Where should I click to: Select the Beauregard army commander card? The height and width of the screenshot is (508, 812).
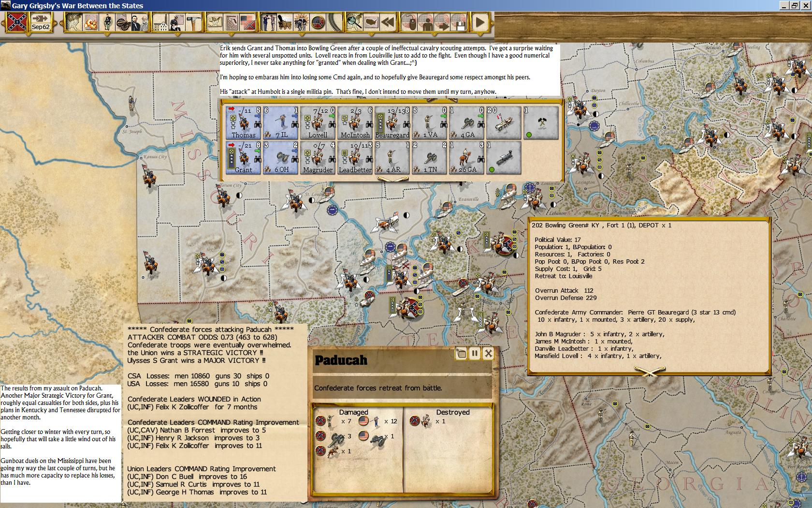pyautogui.click(x=392, y=123)
